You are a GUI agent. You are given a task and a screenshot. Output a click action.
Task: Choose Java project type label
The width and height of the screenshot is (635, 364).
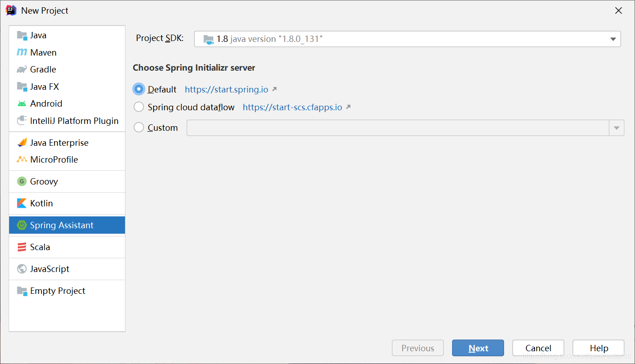(x=38, y=35)
